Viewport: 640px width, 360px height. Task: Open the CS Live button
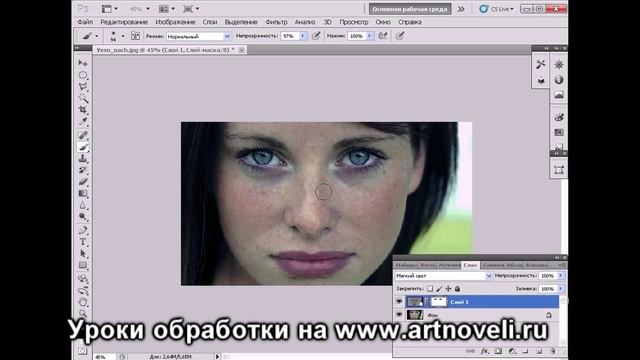click(x=497, y=9)
